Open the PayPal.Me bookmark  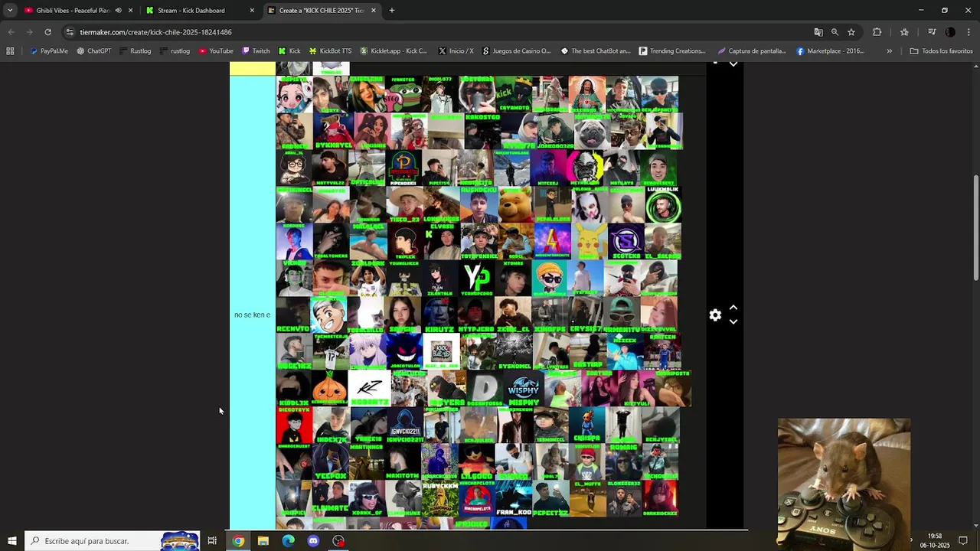click(x=48, y=51)
